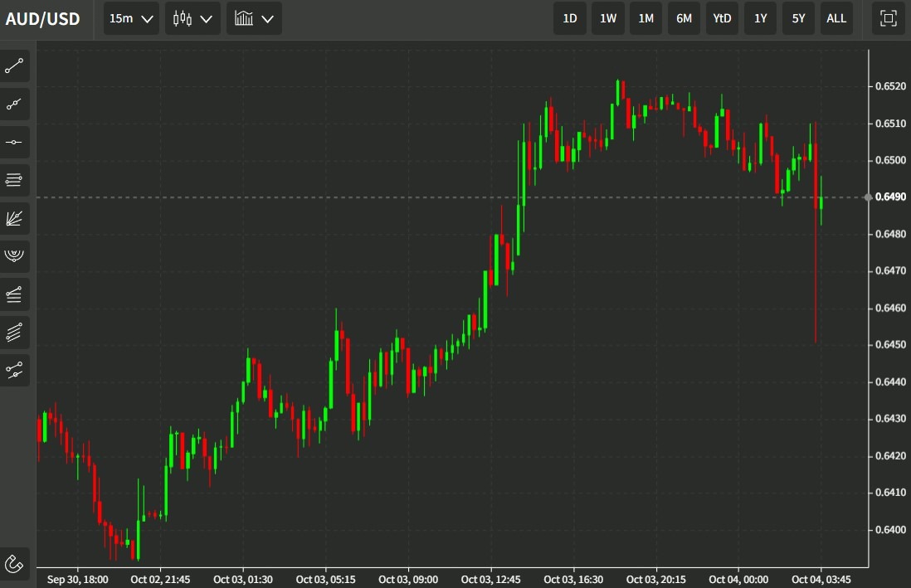
Task: Set the range to ALL
Action: [x=836, y=18]
